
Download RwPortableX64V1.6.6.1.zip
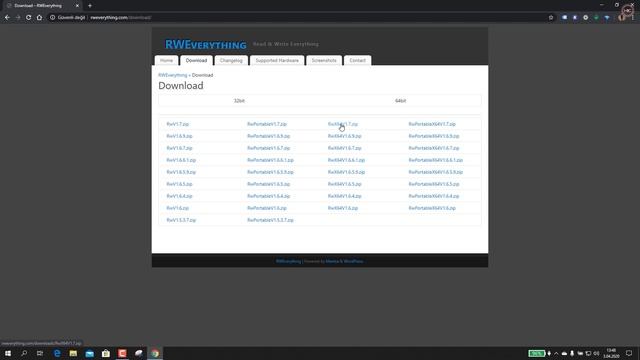pos(436,160)
